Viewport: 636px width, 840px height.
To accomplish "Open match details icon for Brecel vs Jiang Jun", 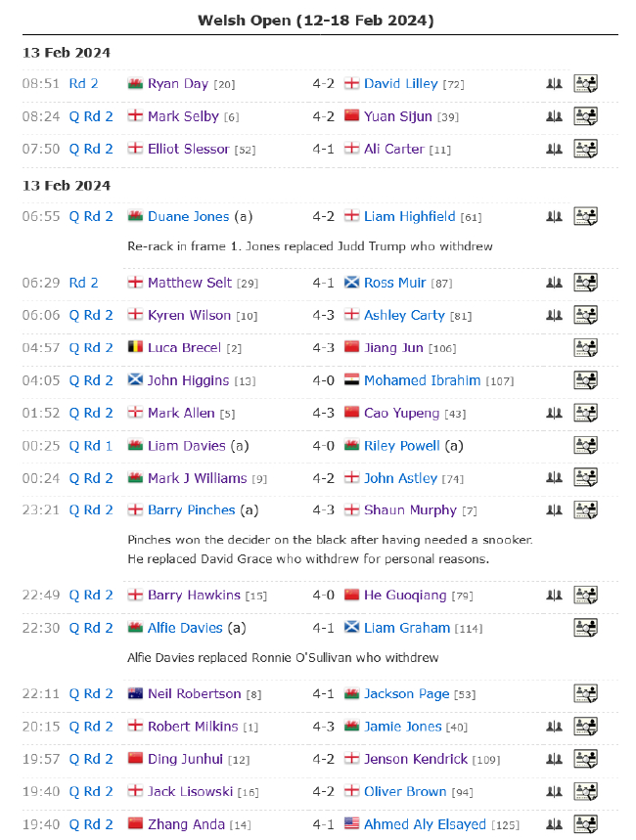I will (585, 347).
